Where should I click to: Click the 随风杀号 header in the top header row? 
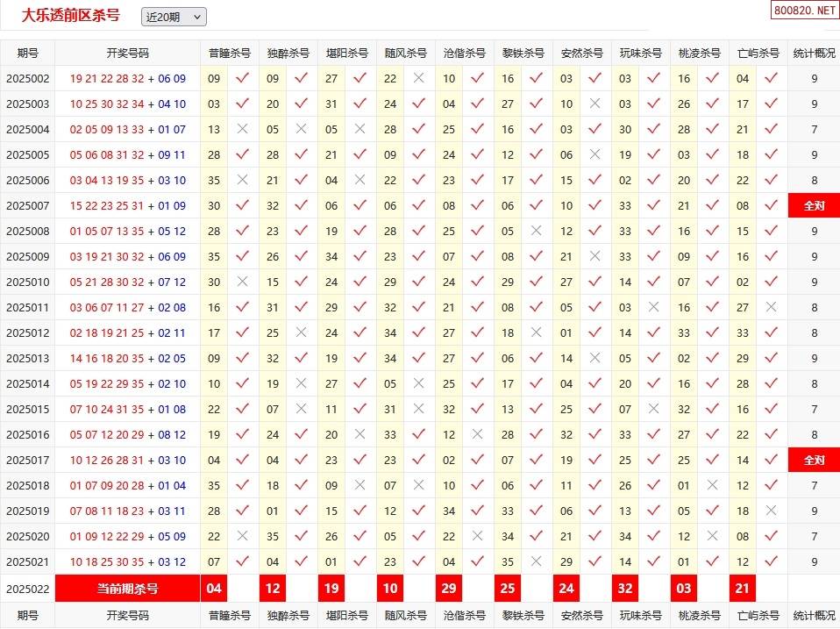[x=406, y=53]
